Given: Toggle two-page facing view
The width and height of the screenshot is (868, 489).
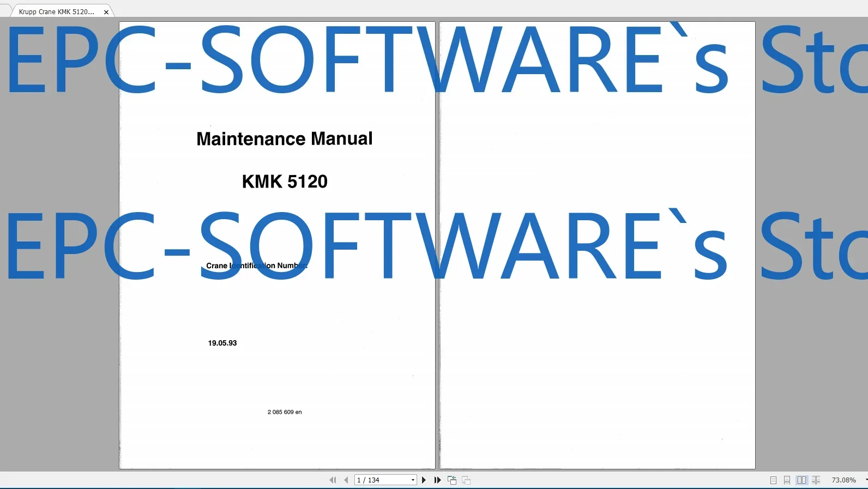Looking at the screenshot, I should click(801, 480).
